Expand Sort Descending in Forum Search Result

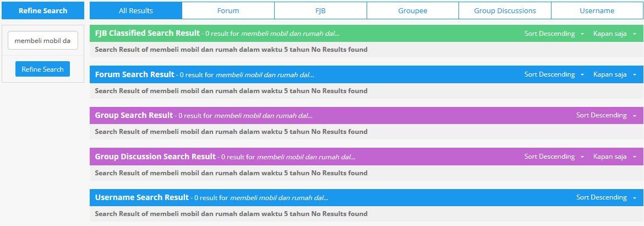click(x=554, y=74)
